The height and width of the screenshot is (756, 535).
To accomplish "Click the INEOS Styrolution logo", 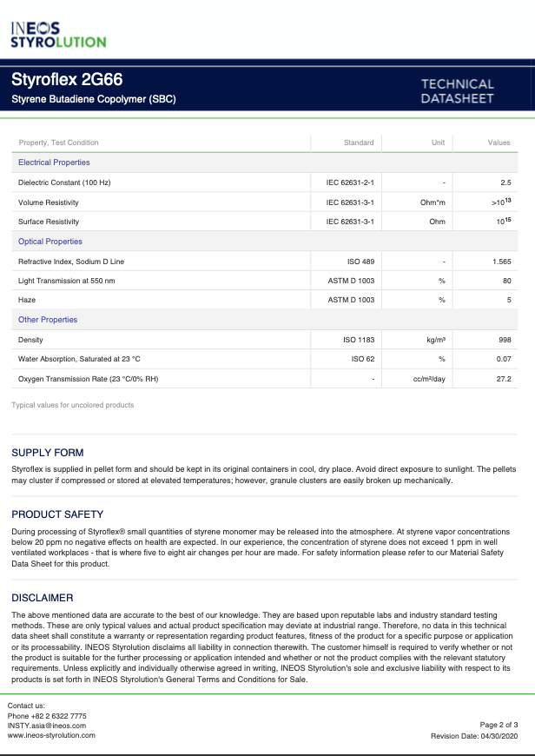I will point(58,34).
